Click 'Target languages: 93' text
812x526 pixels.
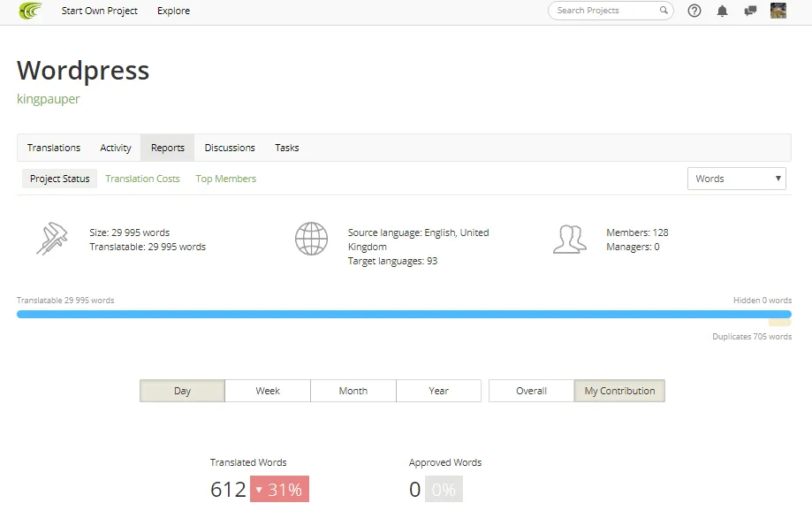pos(392,261)
